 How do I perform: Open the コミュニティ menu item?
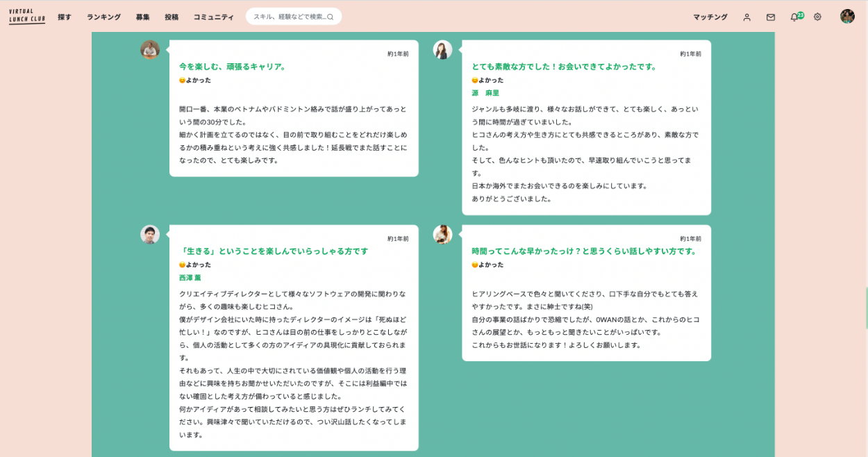213,17
